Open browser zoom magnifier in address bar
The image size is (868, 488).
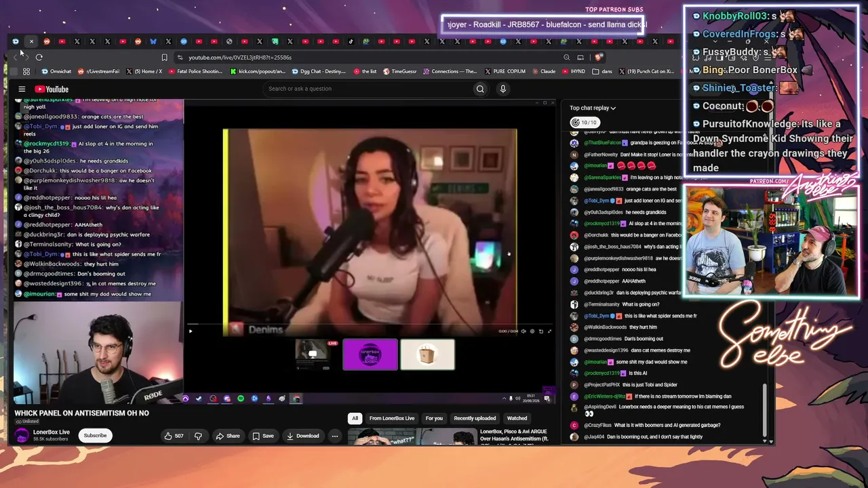[567, 58]
